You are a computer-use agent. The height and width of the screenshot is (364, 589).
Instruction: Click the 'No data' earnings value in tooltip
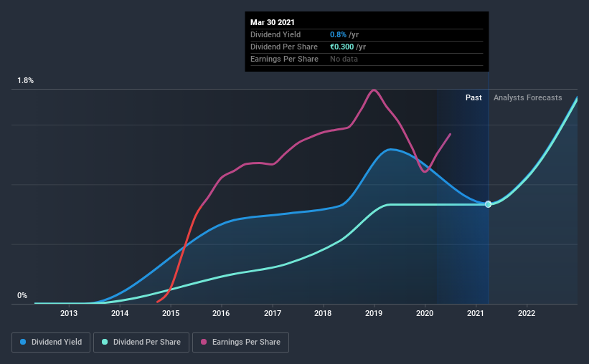click(x=344, y=59)
